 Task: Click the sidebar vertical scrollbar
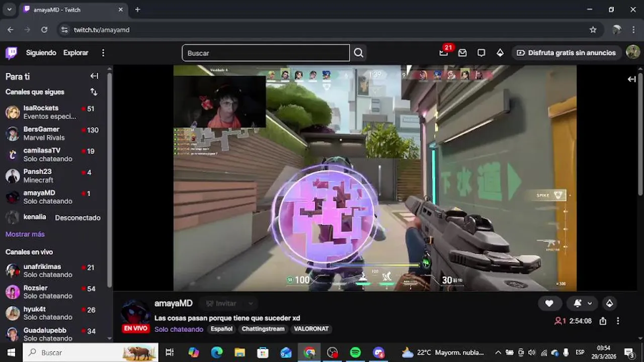pyautogui.click(x=110, y=180)
